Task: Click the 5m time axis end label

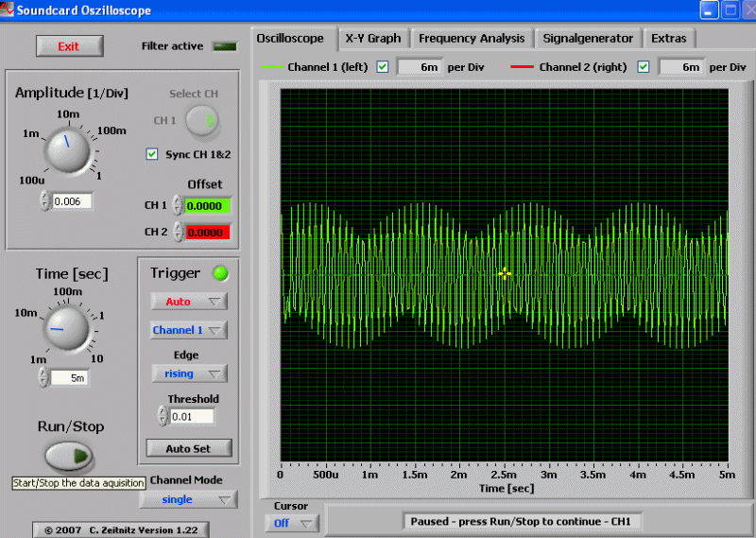Action: [x=727, y=475]
